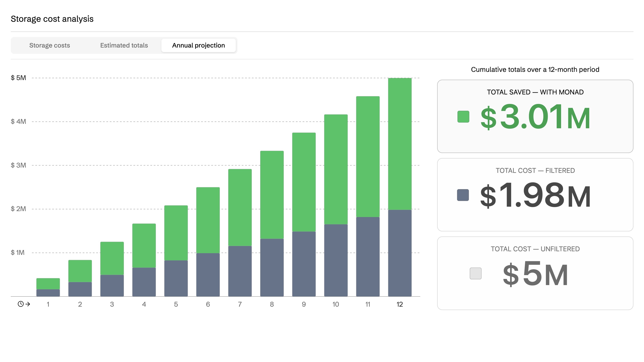
Task: Click month 7 label on the x-axis
Action: click(240, 304)
